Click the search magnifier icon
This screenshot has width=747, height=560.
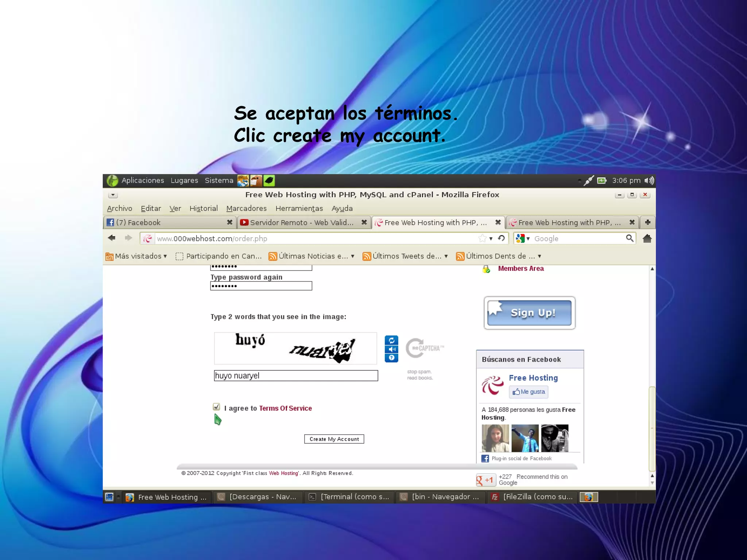click(x=630, y=238)
